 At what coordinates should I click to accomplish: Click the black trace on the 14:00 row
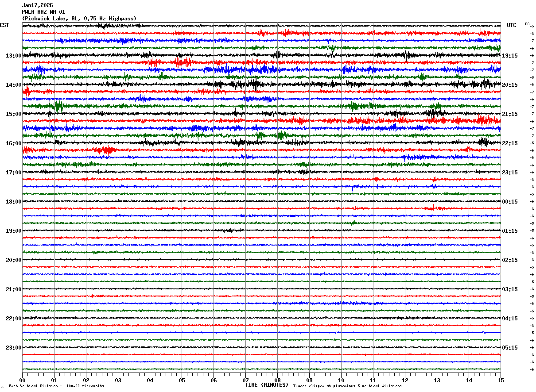[x=261, y=85]
